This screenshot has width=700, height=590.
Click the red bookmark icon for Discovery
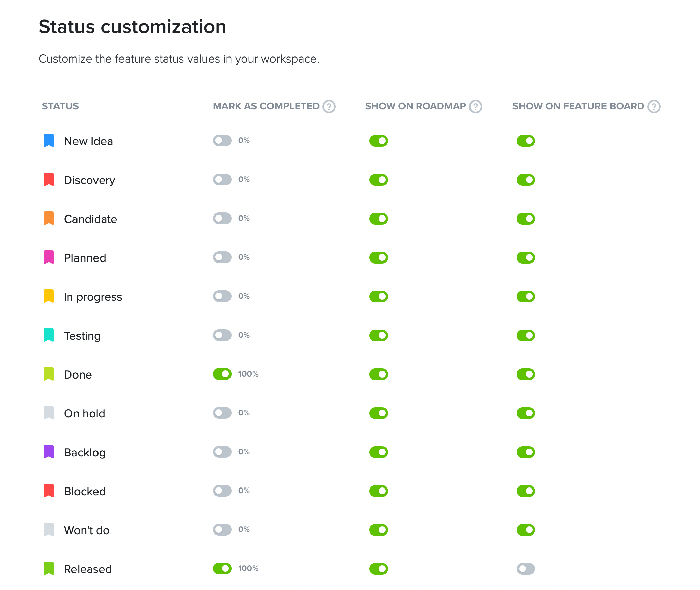coord(49,180)
